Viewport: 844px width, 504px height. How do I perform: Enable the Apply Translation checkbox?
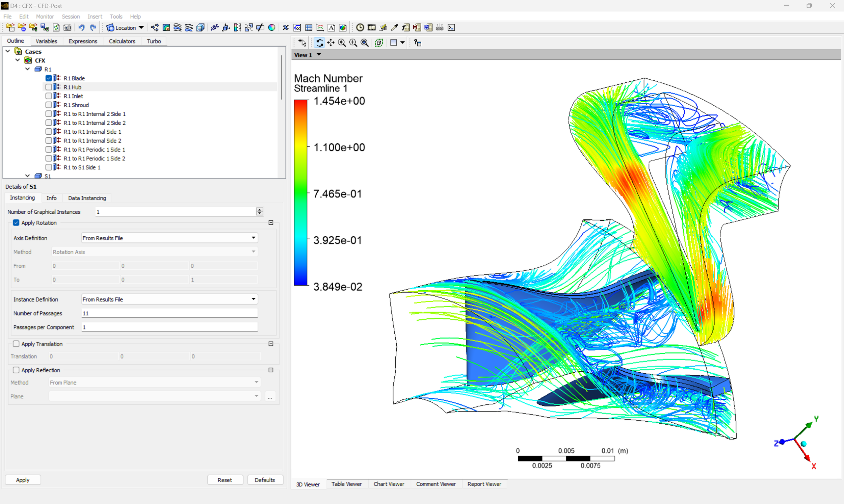point(16,344)
